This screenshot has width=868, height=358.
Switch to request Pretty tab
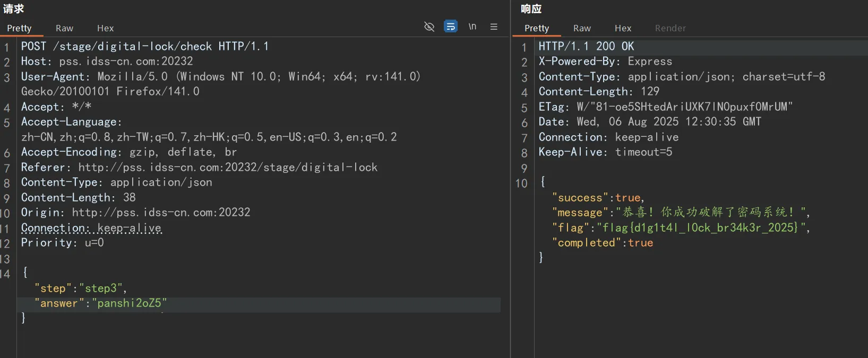click(x=19, y=28)
